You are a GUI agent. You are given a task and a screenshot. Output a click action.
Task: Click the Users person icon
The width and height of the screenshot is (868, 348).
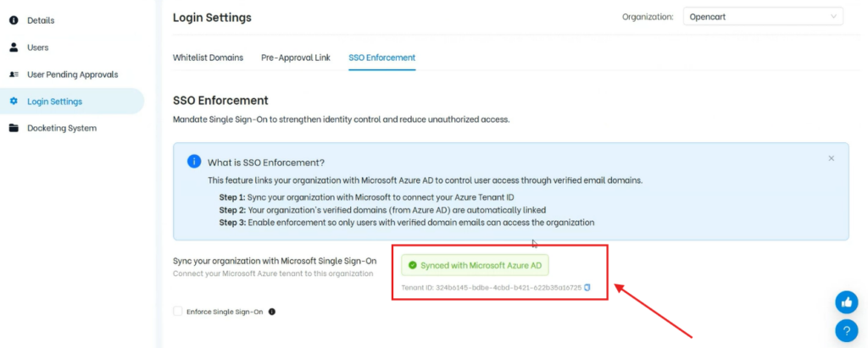14,47
